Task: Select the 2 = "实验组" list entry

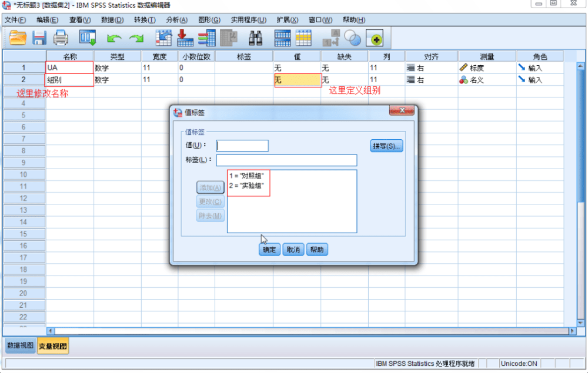Action: [247, 186]
